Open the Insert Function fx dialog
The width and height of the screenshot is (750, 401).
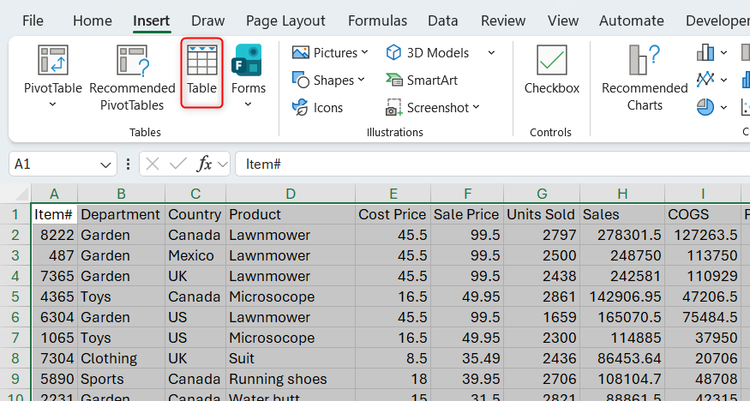coord(204,164)
